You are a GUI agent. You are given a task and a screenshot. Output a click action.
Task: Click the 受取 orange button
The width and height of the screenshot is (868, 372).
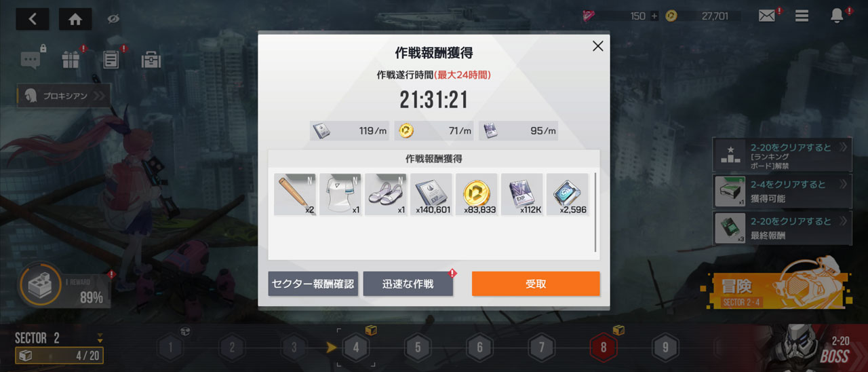click(536, 284)
